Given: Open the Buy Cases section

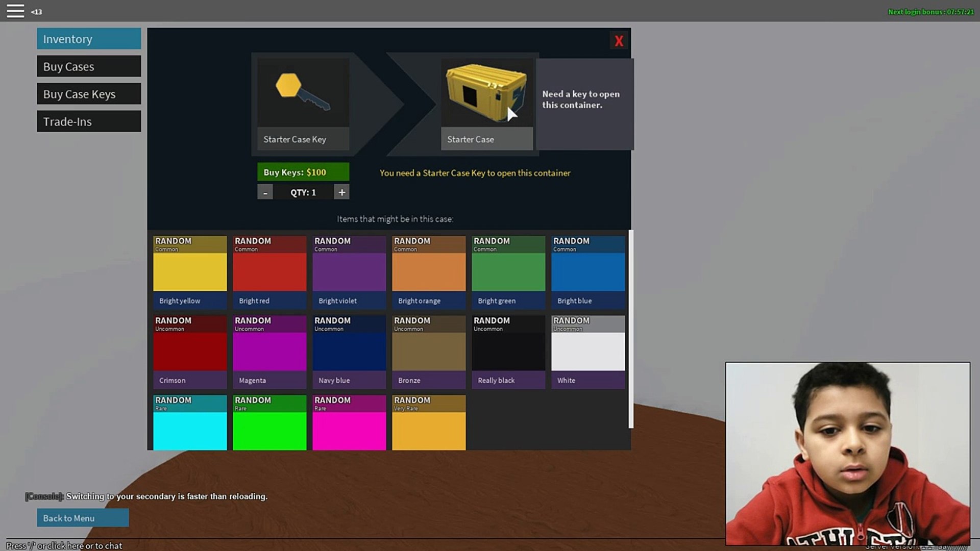Looking at the screenshot, I should click(x=88, y=66).
